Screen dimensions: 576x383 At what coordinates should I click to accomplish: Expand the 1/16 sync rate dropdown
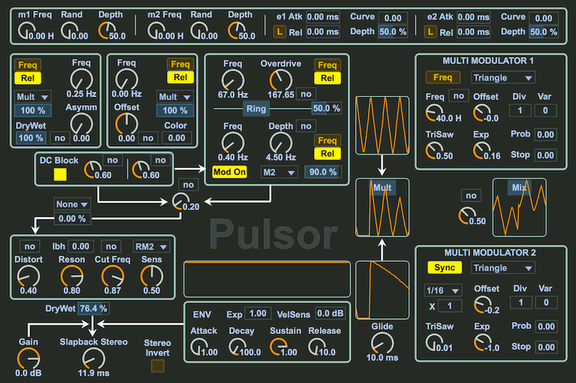point(443,290)
